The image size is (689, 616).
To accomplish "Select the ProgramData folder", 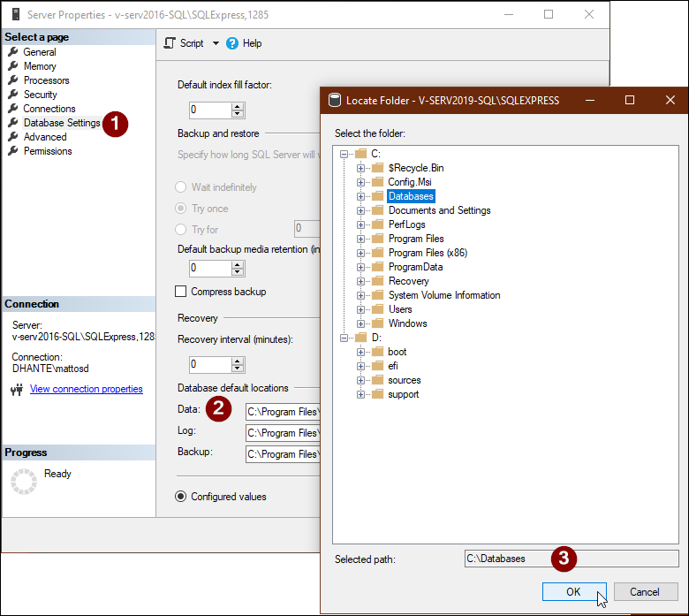I will 415,267.
